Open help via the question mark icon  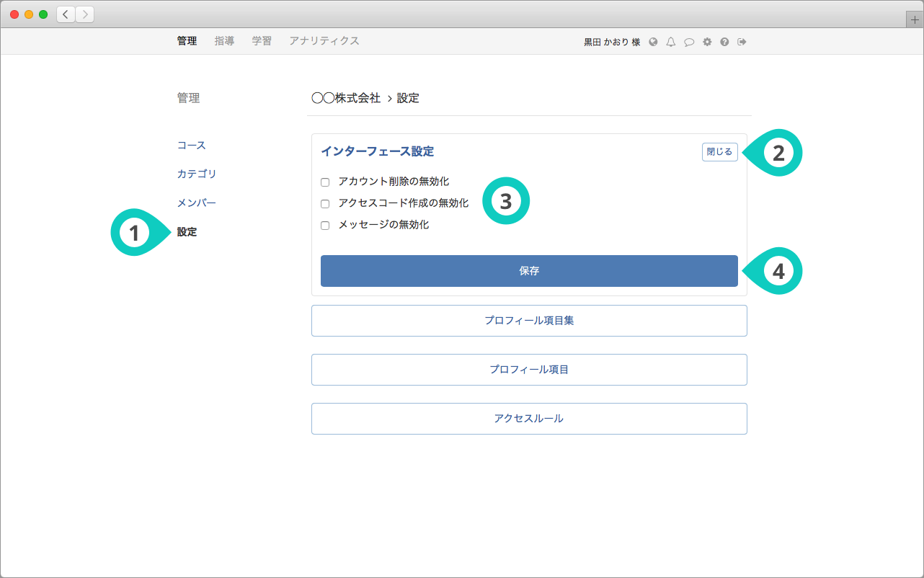724,42
